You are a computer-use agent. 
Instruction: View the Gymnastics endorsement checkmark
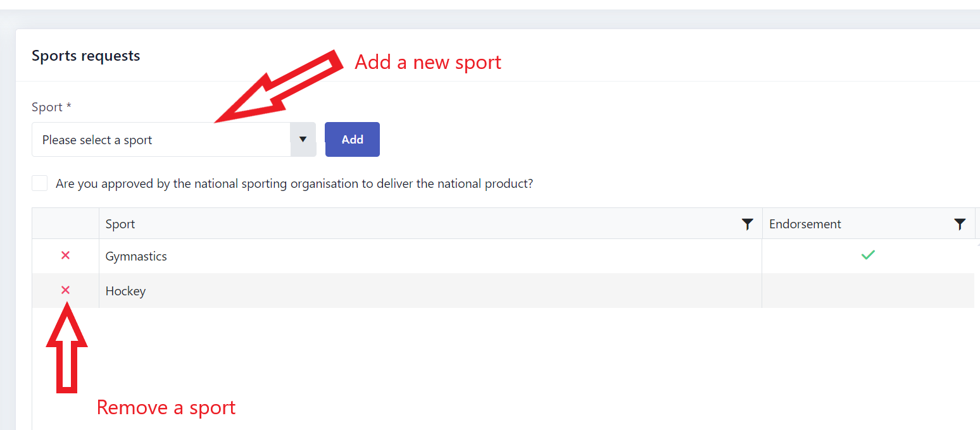(868, 255)
